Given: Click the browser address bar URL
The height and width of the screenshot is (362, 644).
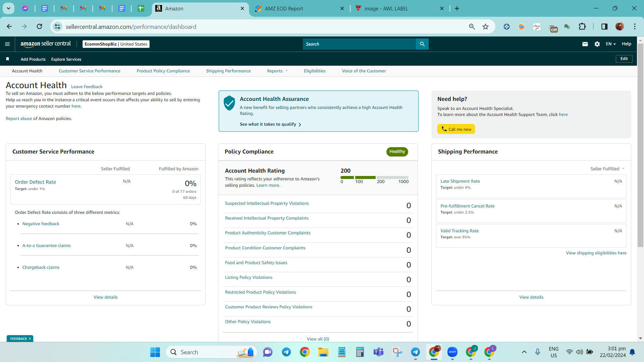Looking at the screenshot, I should [x=131, y=26].
